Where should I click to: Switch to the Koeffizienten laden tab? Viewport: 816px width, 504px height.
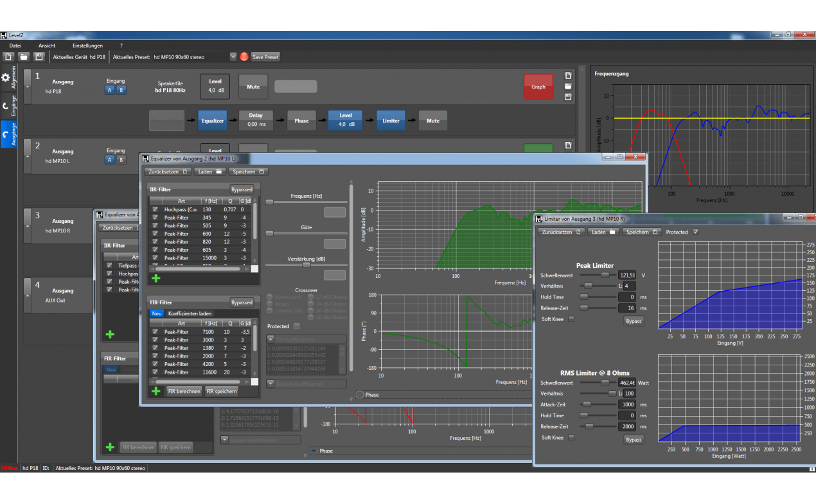tap(190, 313)
